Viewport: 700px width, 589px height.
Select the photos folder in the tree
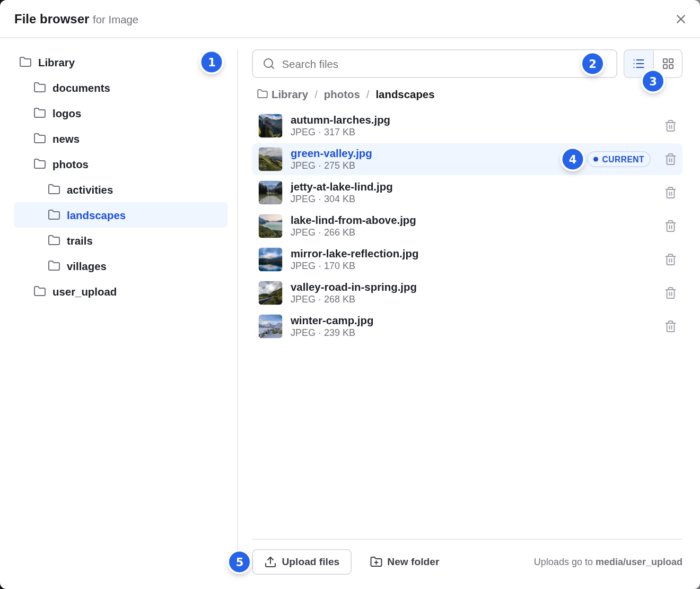(121, 164)
